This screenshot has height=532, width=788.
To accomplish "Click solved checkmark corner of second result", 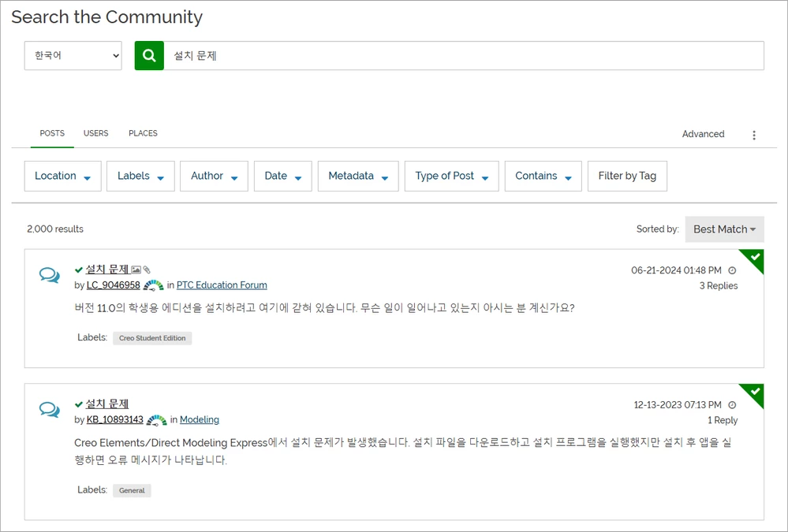I will 753,393.
